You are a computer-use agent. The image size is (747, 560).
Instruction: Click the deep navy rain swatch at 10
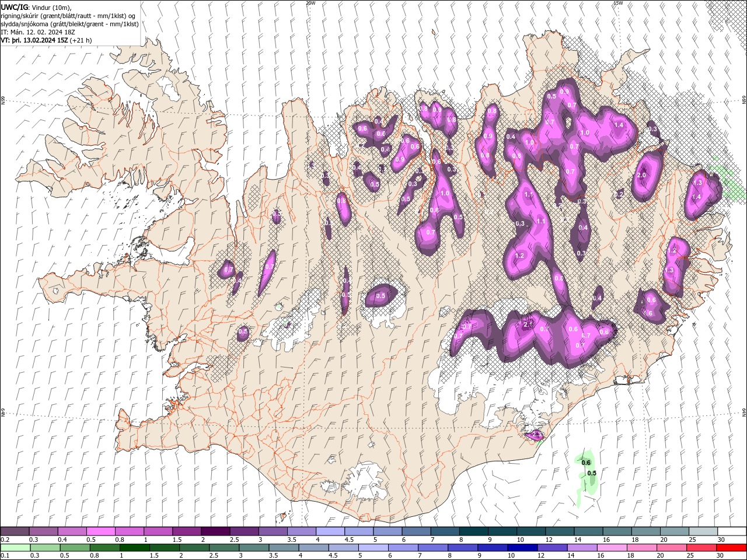pos(522,548)
